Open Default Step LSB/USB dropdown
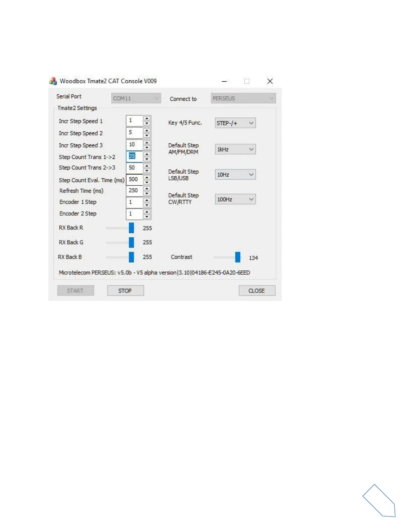This screenshot has height=532, width=411. [x=235, y=174]
